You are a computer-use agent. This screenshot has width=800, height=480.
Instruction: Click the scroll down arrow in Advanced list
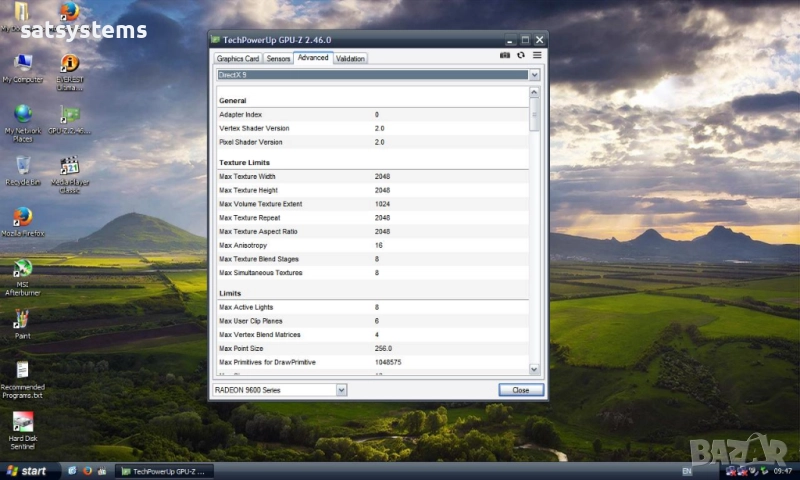(534, 369)
